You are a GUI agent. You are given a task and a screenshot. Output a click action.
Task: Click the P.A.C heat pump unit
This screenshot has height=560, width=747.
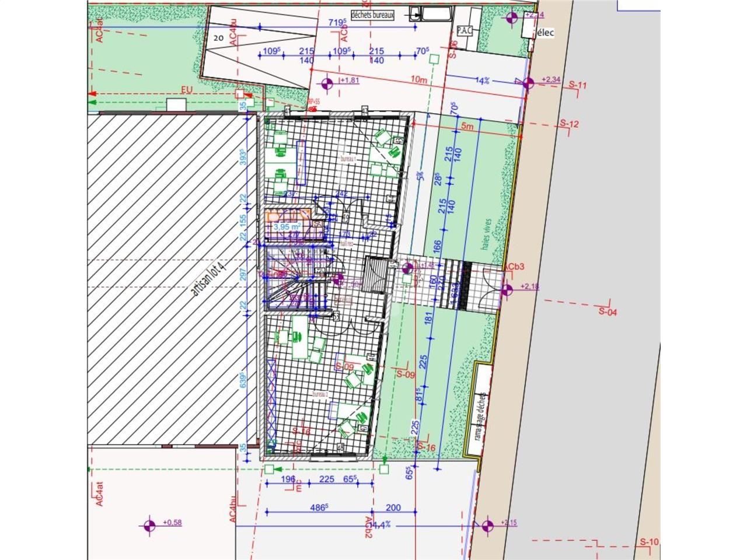pos(465,30)
